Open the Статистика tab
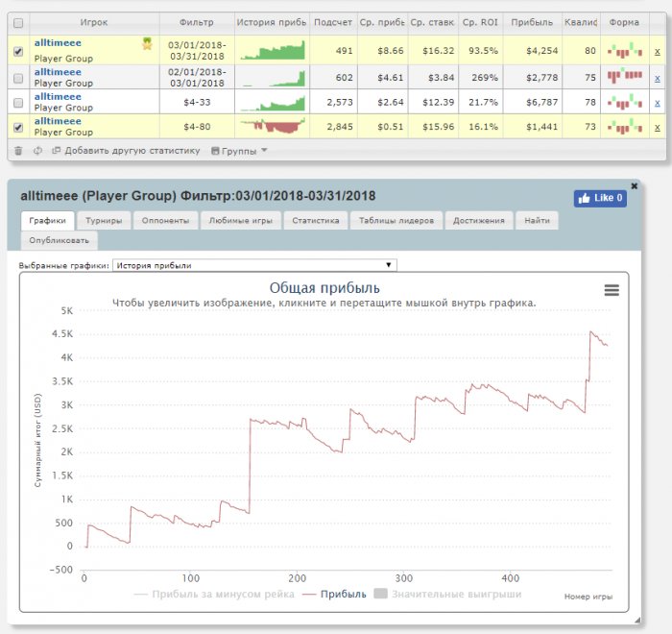 (316, 220)
